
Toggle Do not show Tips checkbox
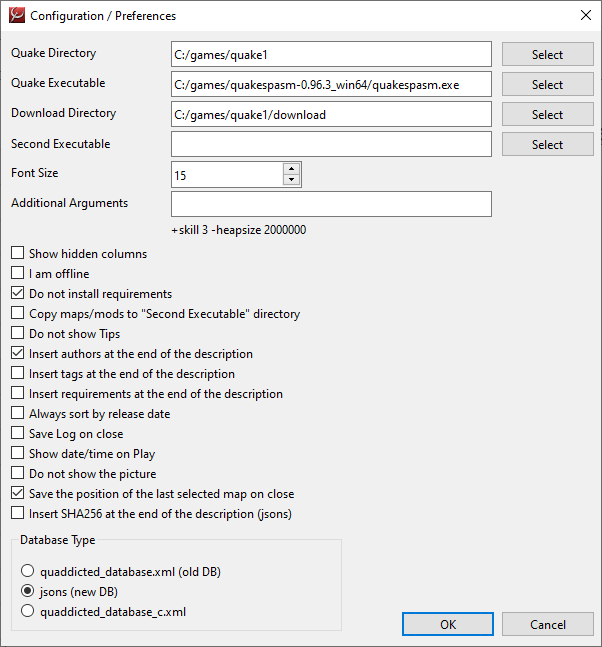[x=18, y=334]
